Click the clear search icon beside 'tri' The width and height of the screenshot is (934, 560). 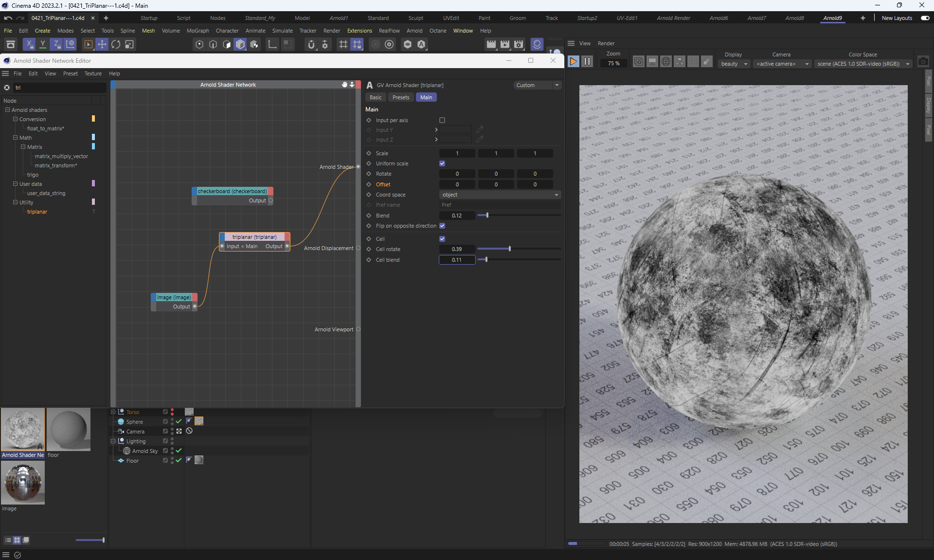click(x=7, y=88)
